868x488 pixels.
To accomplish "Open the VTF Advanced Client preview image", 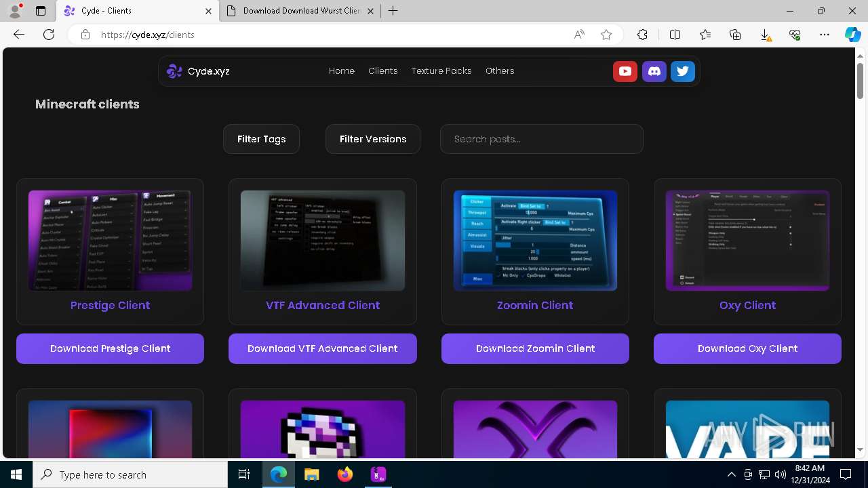I will pos(323,241).
